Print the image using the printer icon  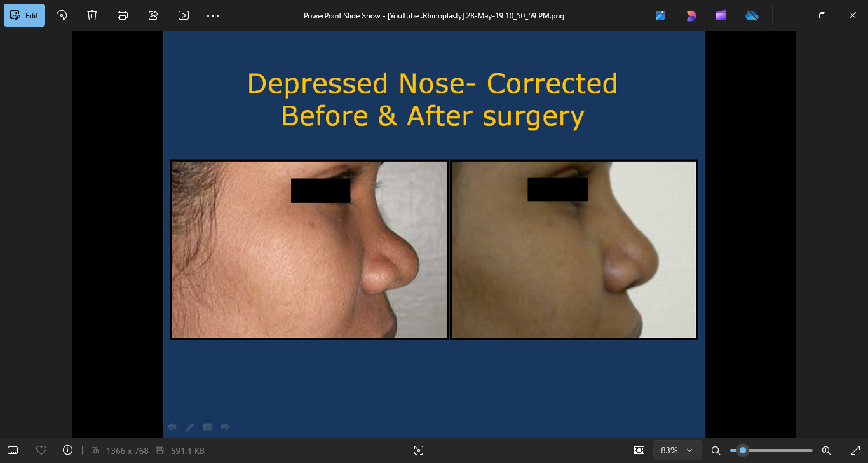123,15
